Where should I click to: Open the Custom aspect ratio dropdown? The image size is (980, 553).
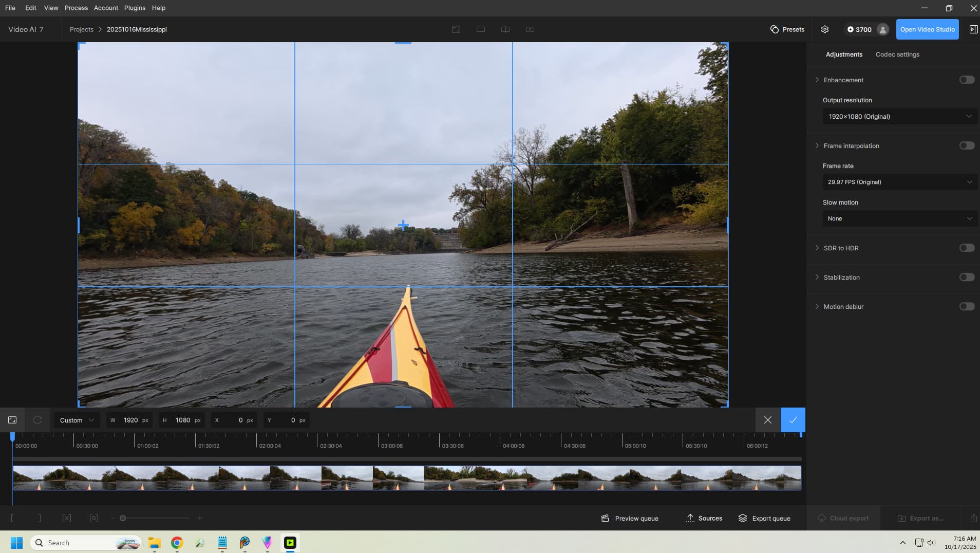pos(77,420)
